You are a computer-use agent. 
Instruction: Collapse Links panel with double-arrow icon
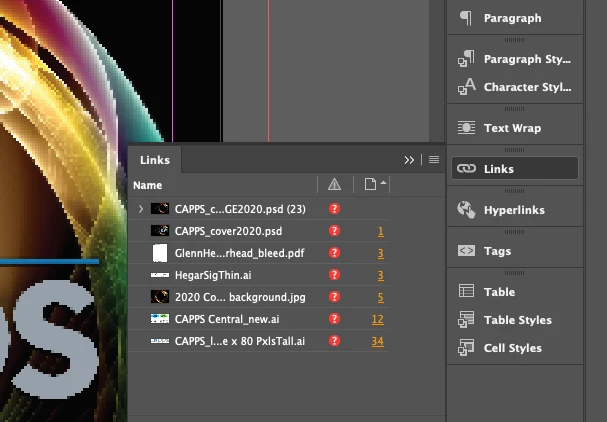tap(409, 160)
